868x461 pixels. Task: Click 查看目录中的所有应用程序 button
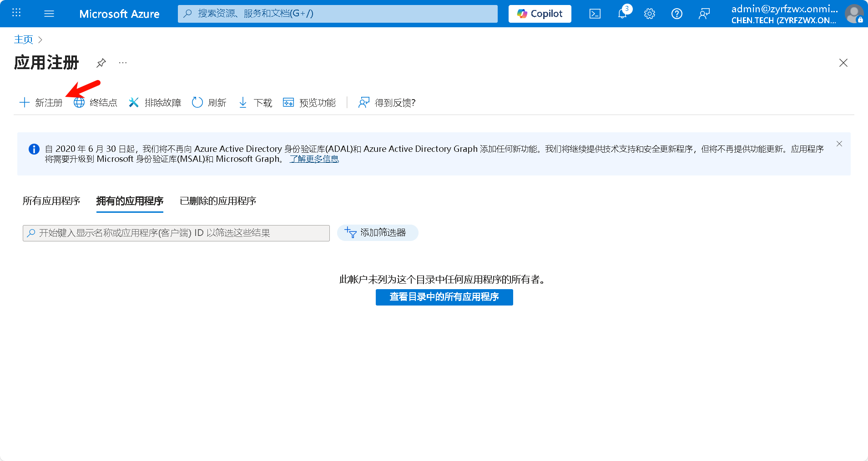444,297
